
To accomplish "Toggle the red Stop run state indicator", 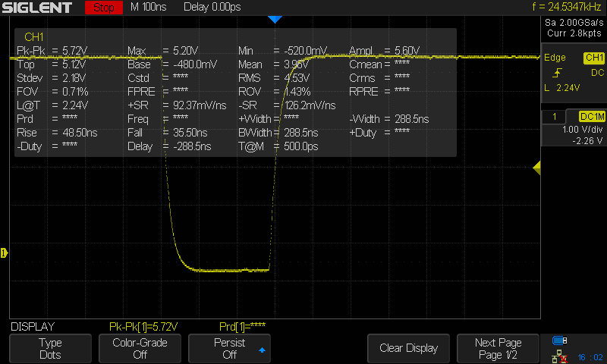I will [103, 8].
